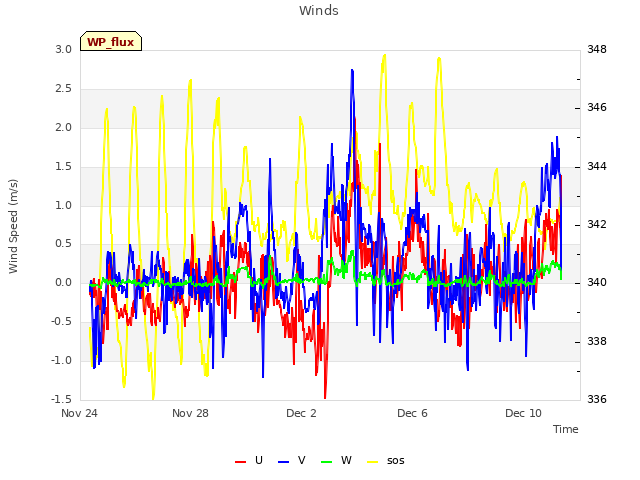Click the -0.5 left axis value

pyautogui.click(x=62, y=322)
